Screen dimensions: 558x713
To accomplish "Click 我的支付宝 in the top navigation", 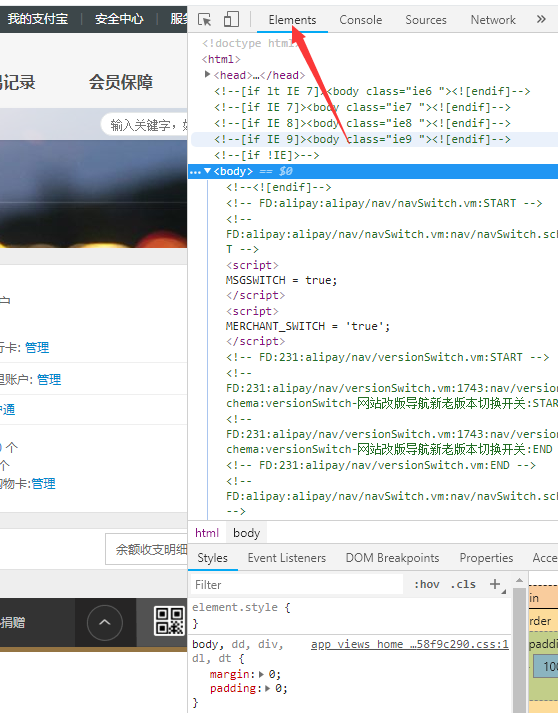I will (38, 19).
